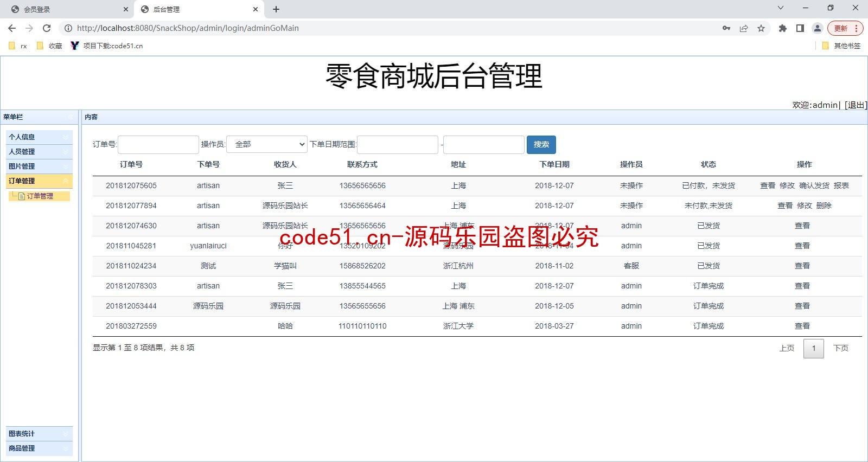Click 查看 for order 201811045281
This screenshot has height=462, width=868.
(802, 246)
